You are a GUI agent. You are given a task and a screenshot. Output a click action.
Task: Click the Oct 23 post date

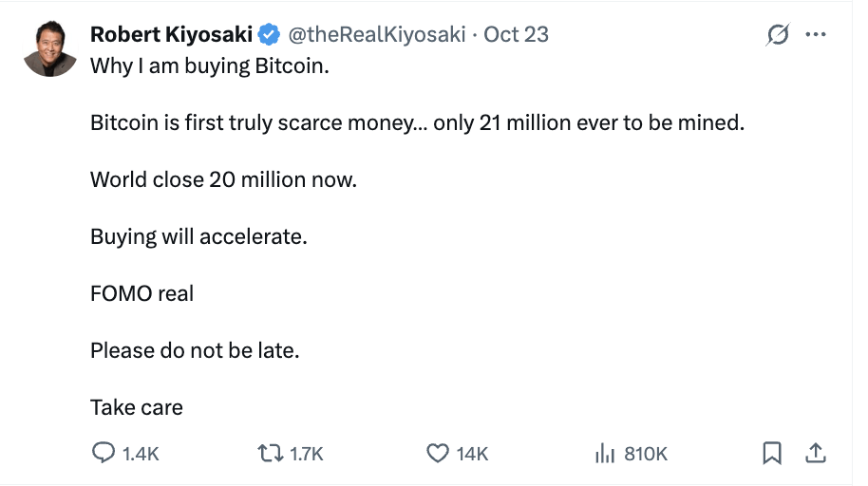coord(517,35)
